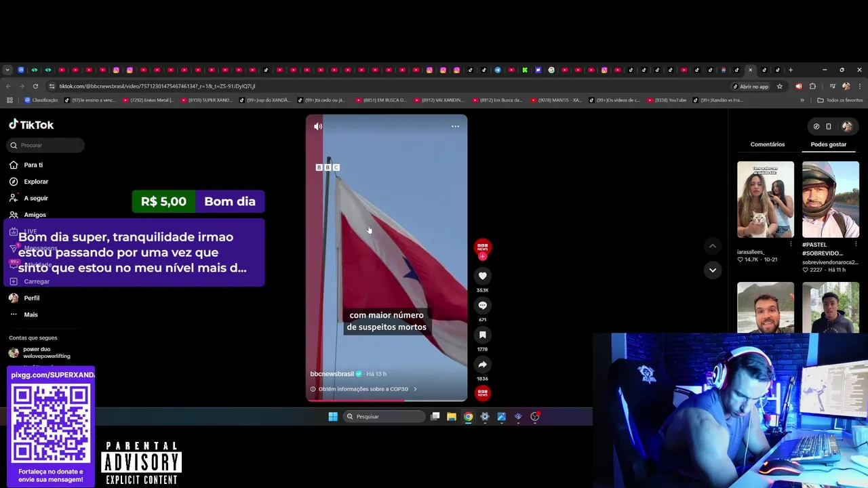The width and height of the screenshot is (868, 488).
Task: Share the video using arrow icon
Action: [x=482, y=365]
